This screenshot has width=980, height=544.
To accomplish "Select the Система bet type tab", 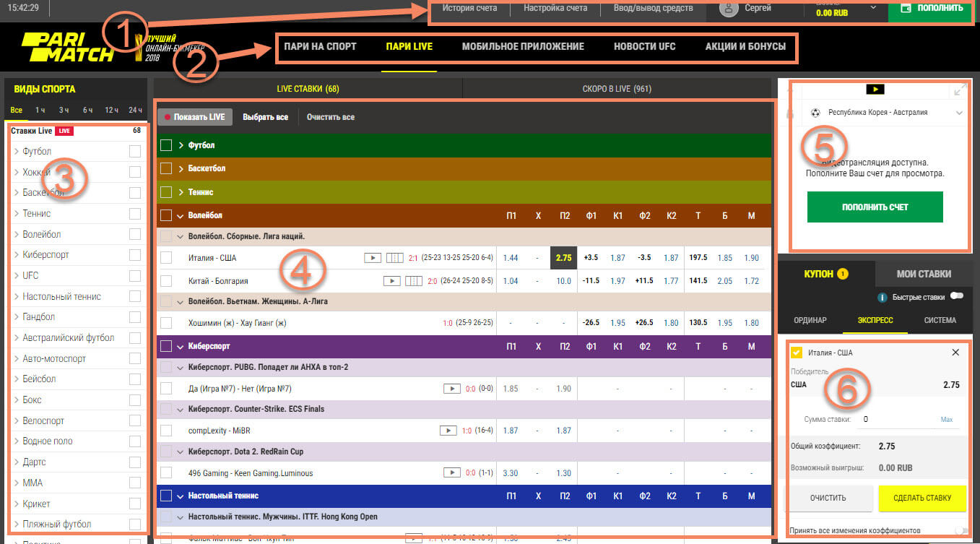I will (x=940, y=320).
